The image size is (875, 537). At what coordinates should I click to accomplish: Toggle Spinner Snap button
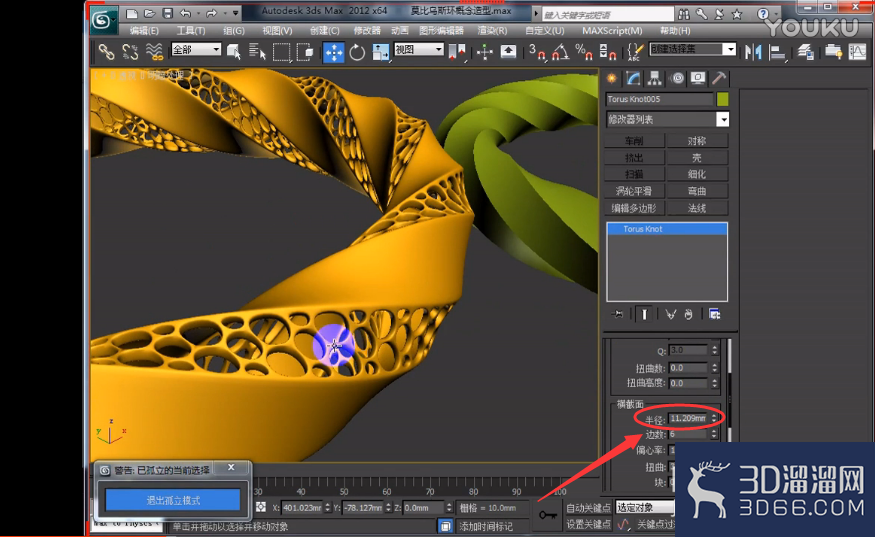click(x=607, y=52)
